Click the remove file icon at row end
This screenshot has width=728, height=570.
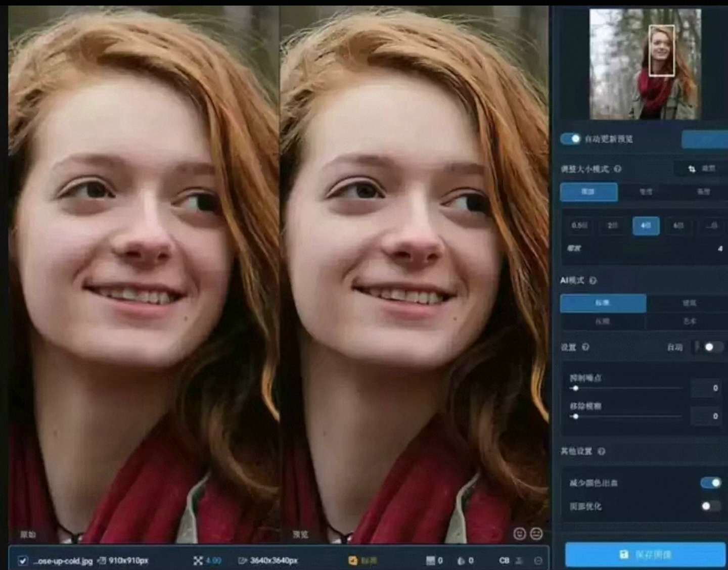(x=538, y=560)
